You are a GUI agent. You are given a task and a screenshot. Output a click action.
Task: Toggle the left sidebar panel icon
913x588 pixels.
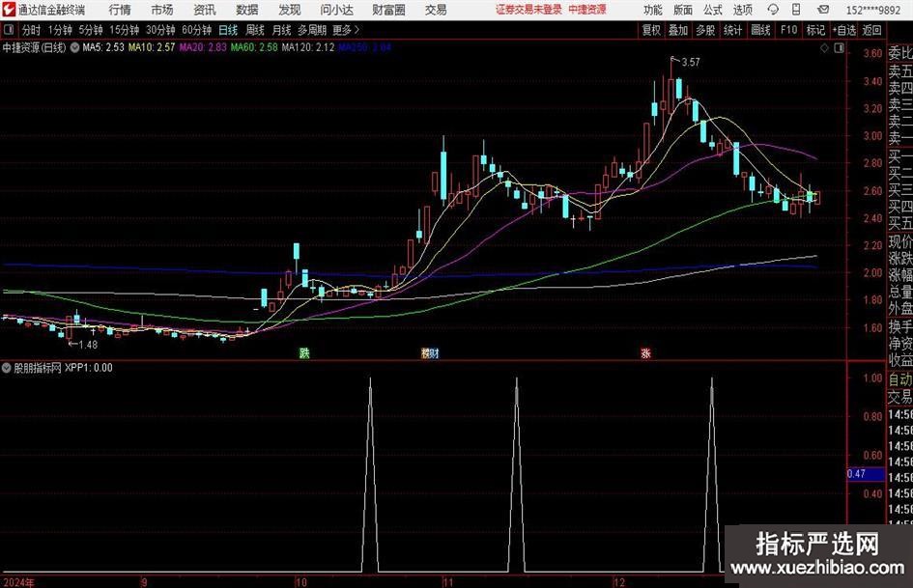8,30
